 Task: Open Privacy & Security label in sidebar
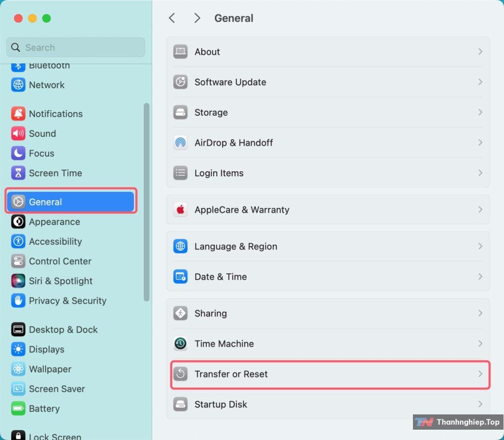tap(67, 301)
